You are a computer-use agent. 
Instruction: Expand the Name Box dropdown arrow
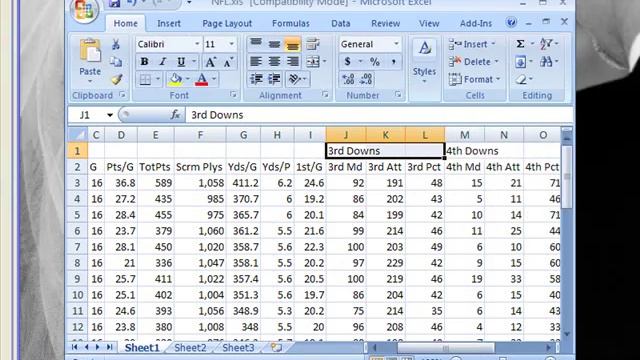pos(110,115)
